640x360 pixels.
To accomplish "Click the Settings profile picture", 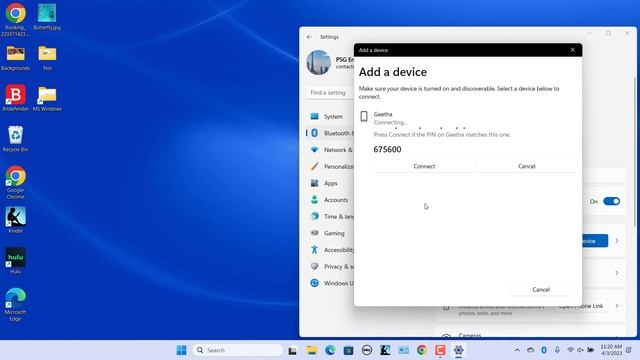I will [318, 62].
